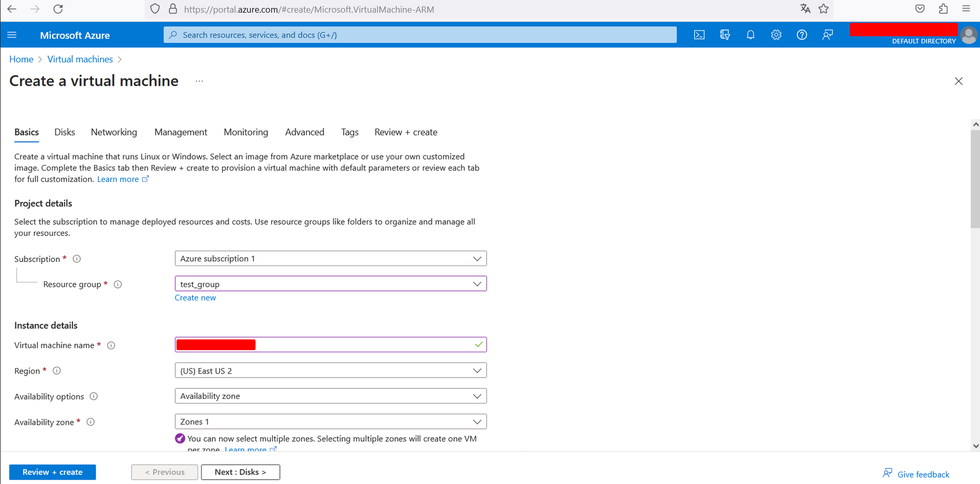980x484 pixels.
Task: Open Cloud Shell from the top bar
Action: click(699, 35)
